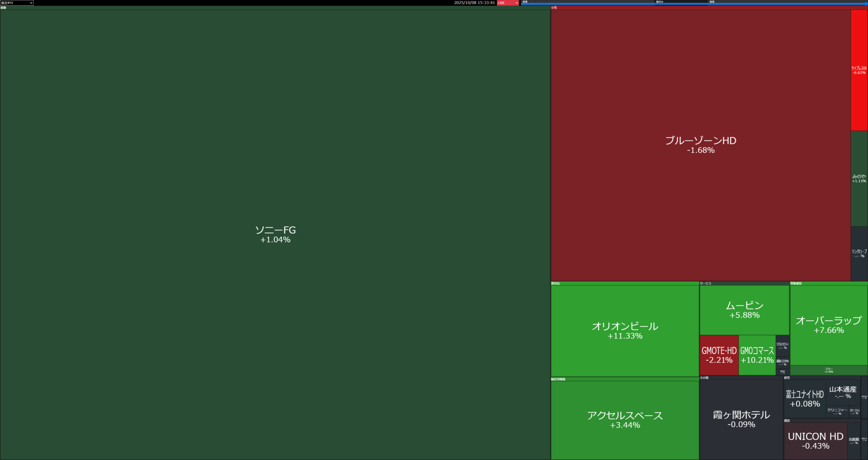The height and width of the screenshot is (460, 868).
Task: Click the オーバーラップ +7.66% tile
Action: tap(828, 325)
